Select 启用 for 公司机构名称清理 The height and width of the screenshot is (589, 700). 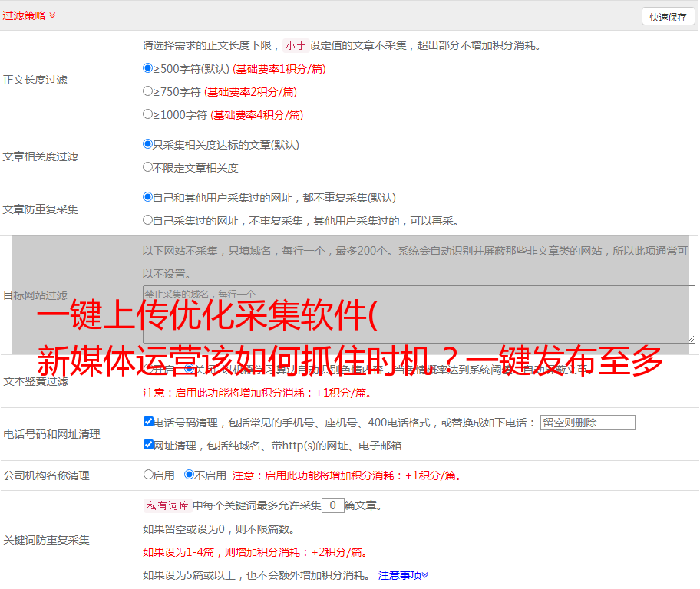[x=148, y=475]
